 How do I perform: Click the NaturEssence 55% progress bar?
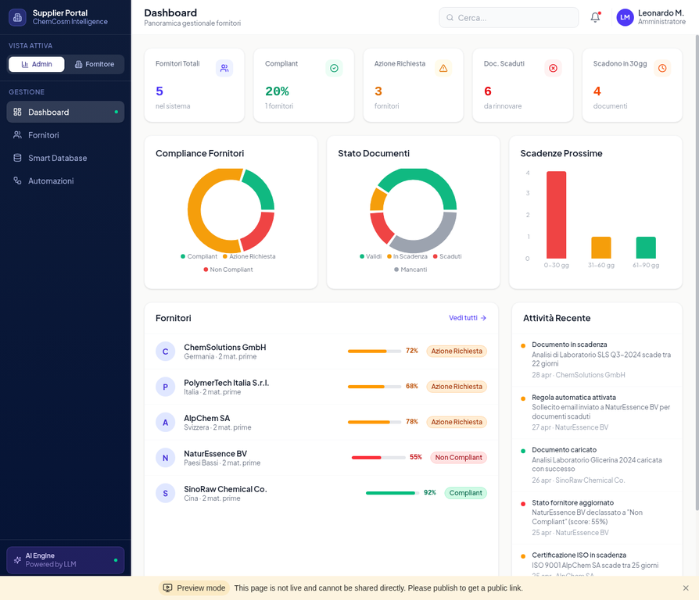tap(378, 457)
